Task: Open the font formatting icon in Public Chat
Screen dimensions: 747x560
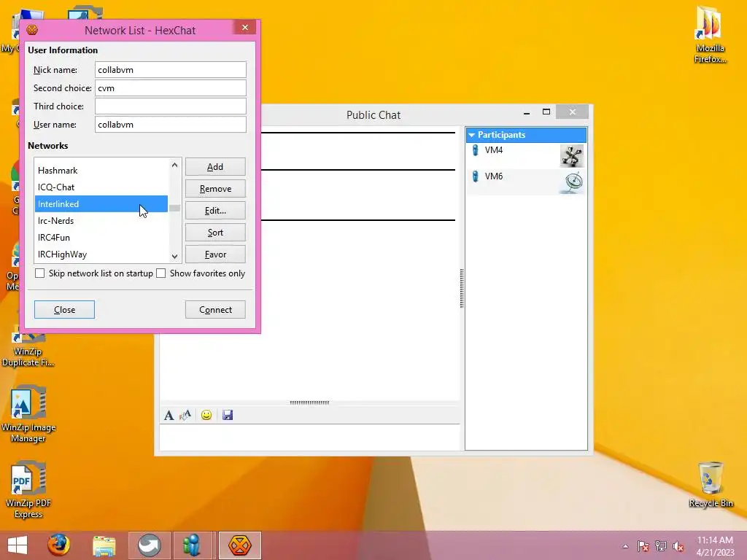Action: tap(169, 415)
